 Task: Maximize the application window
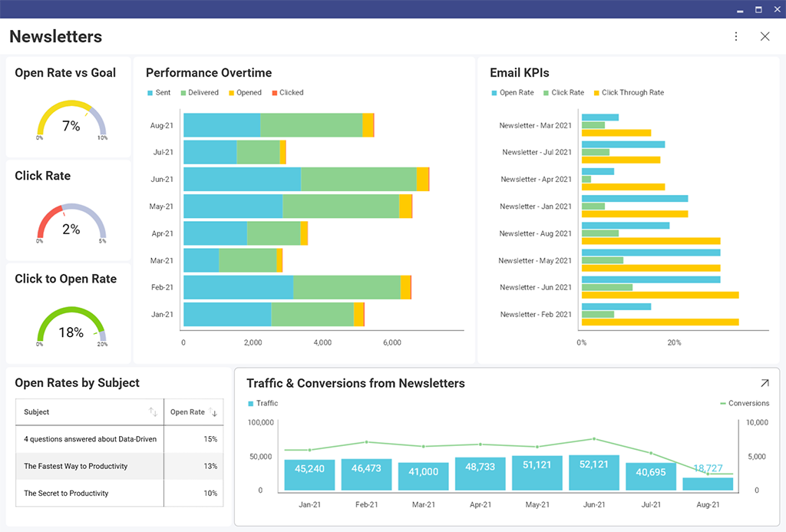click(x=758, y=9)
